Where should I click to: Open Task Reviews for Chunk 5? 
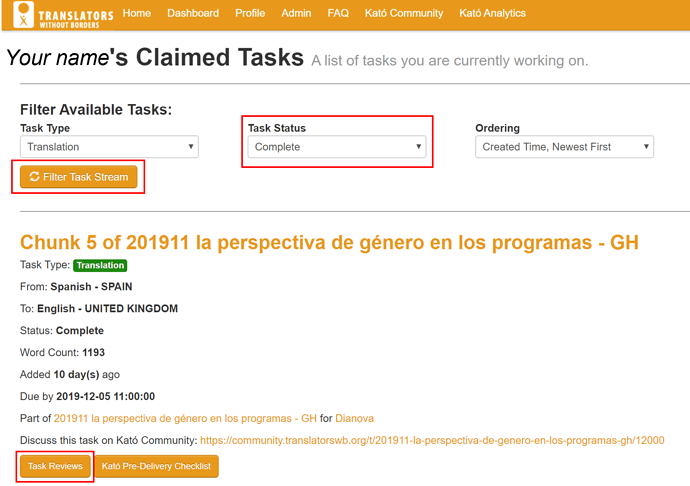click(55, 466)
